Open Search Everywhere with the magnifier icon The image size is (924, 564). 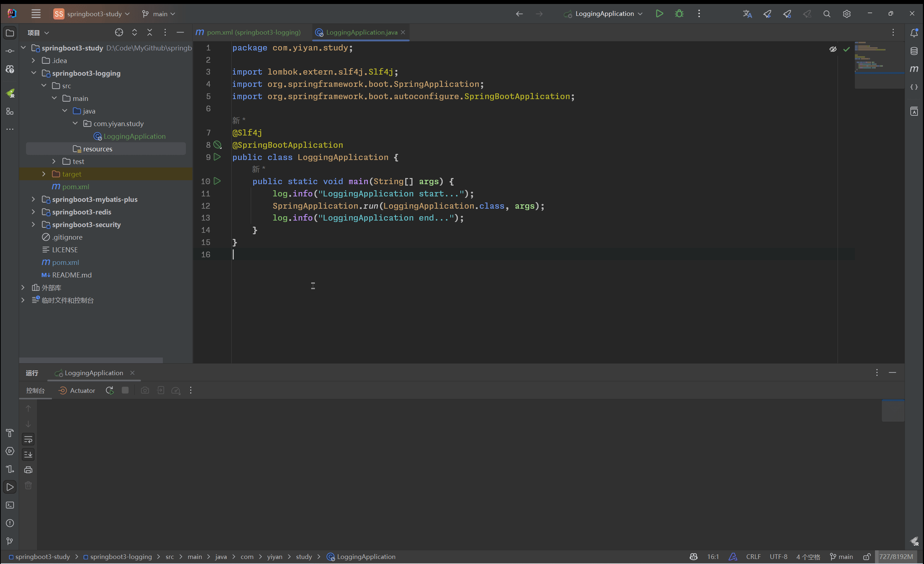827,13
